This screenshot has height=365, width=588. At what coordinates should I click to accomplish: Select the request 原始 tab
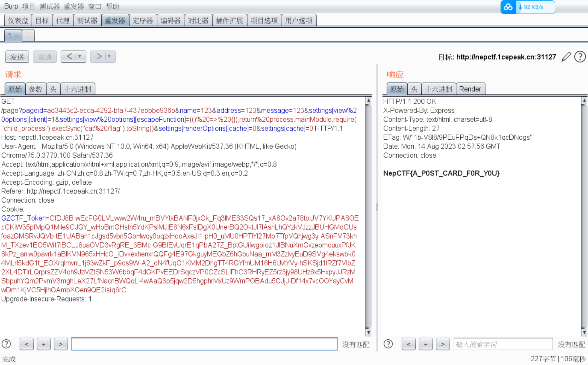tap(15, 89)
